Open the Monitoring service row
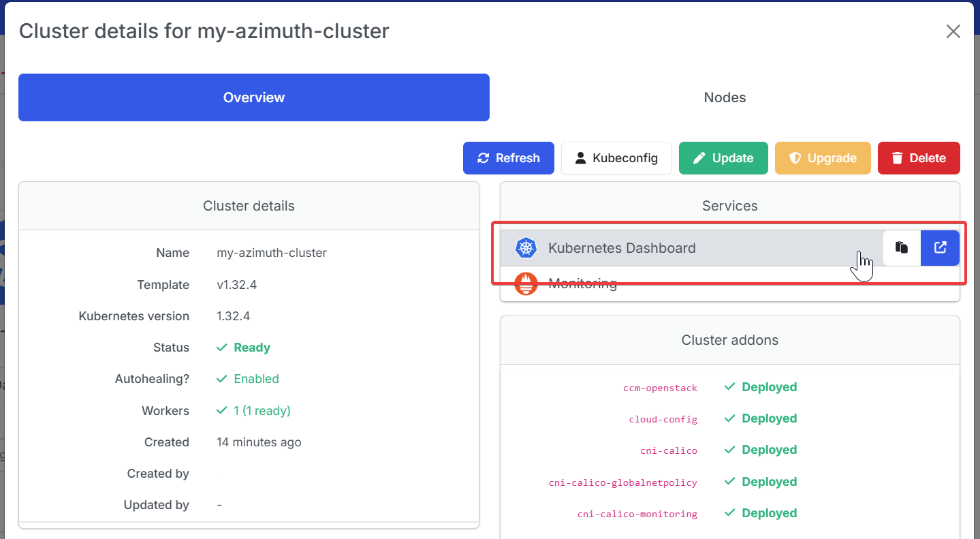The height and width of the screenshot is (539, 980). click(x=730, y=283)
